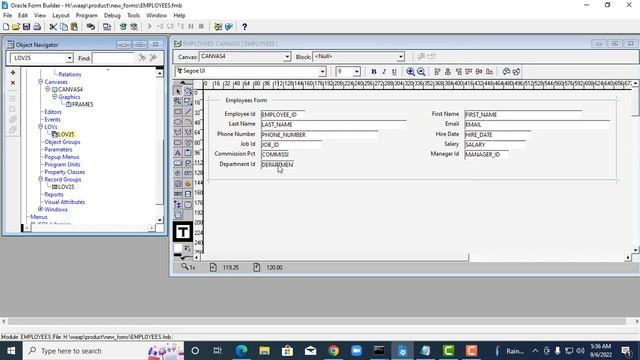This screenshot has width=640, height=360.
Task: Open the Segoe UI font dropdown
Action: point(322,72)
